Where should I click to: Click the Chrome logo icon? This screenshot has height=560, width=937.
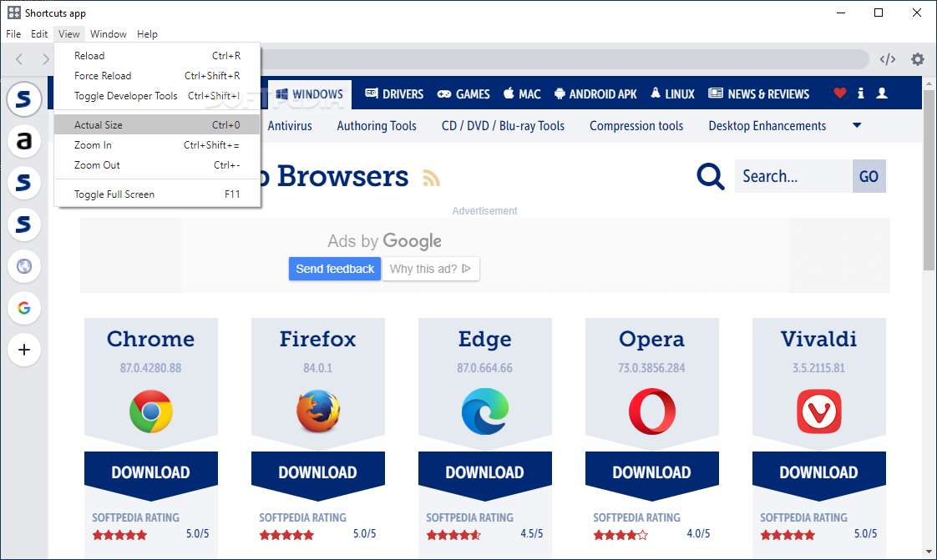click(x=150, y=411)
